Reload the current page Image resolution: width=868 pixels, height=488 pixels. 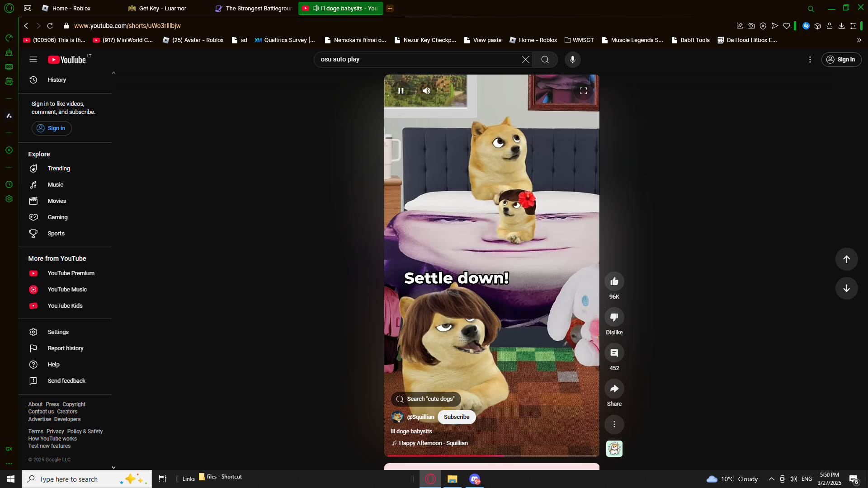50,26
